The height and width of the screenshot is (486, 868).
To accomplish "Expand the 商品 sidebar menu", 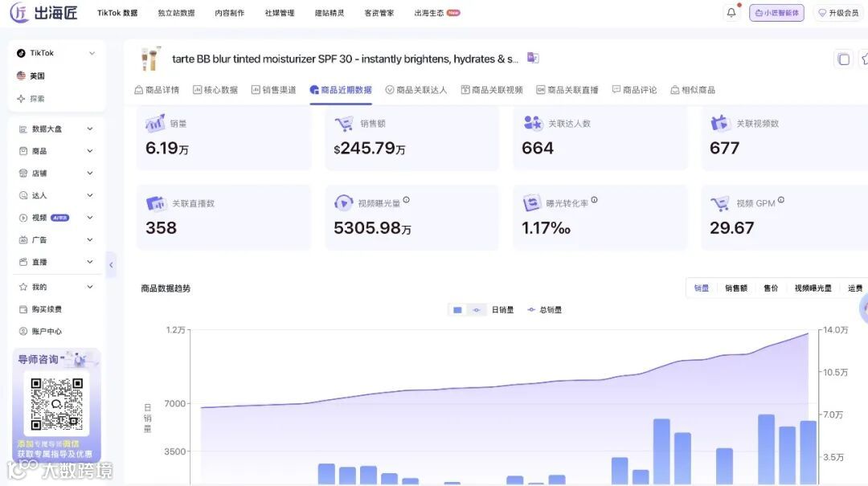I will pyautogui.click(x=90, y=151).
